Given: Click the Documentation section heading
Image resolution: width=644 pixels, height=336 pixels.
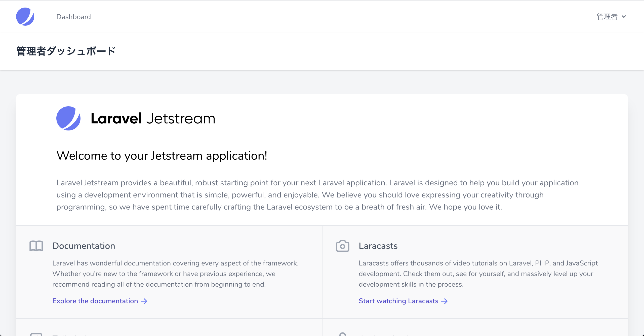Looking at the screenshot, I should [x=84, y=246].
